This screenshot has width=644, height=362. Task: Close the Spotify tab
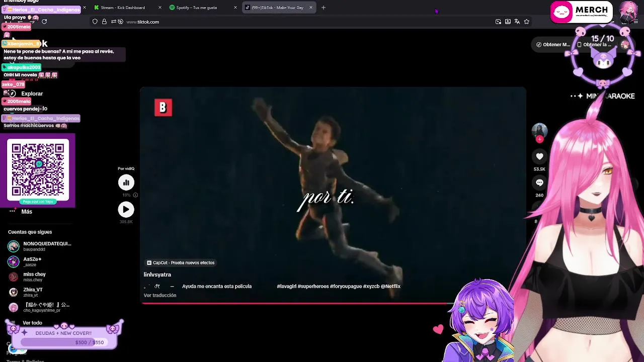click(x=235, y=8)
